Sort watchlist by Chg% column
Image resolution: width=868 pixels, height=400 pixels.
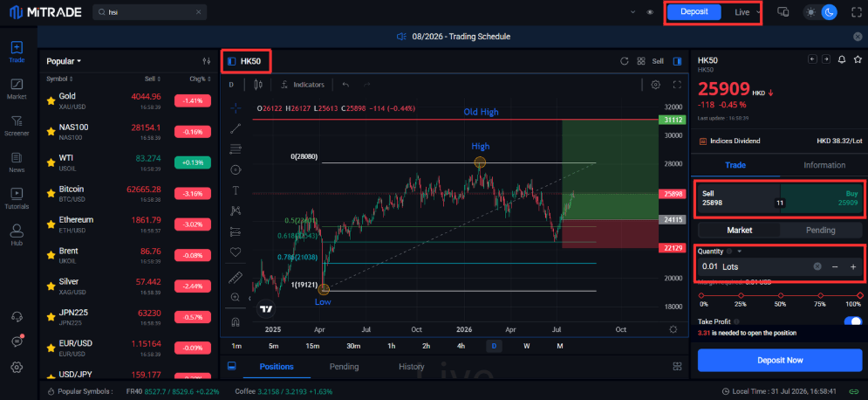pos(201,79)
